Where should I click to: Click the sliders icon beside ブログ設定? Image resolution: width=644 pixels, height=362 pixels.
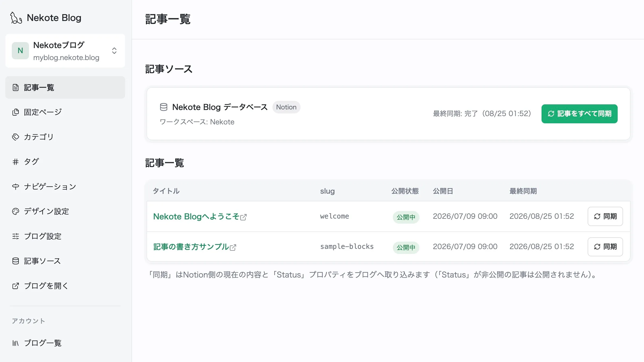[16, 236]
